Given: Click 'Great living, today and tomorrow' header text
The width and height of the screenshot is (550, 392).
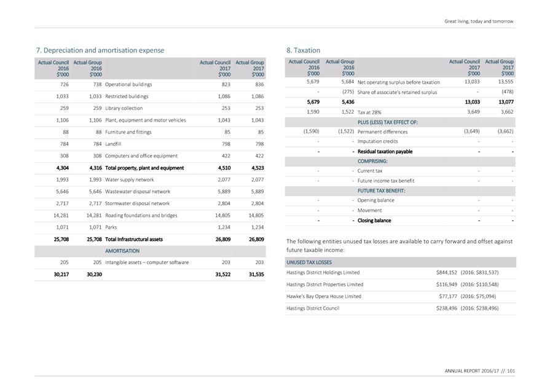Looking at the screenshot, I should coord(479,22).
